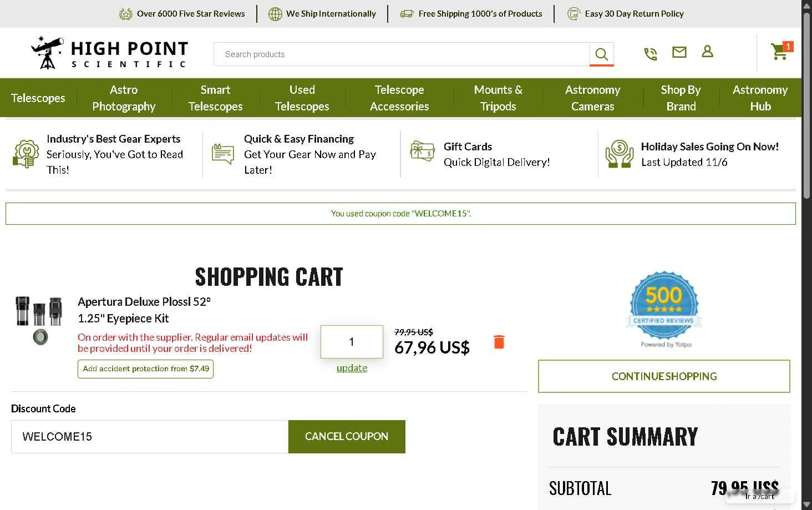Image resolution: width=812 pixels, height=510 pixels.
Task: Click the eyepiece kit product thumbnail
Action: [x=39, y=320]
